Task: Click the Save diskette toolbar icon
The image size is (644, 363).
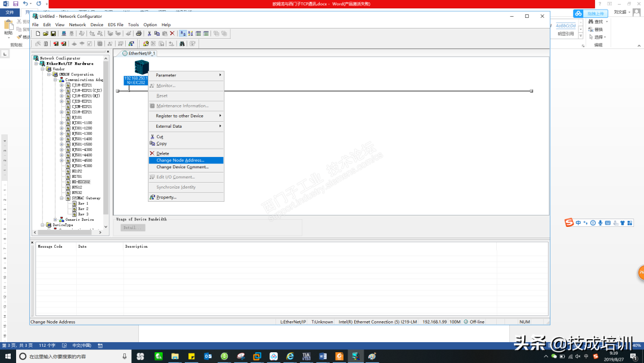Action: 53,33
